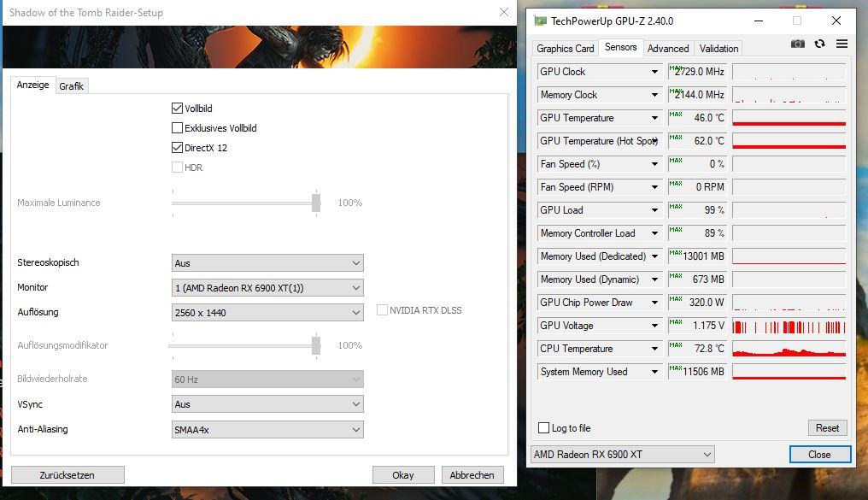The image size is (868, 500).
Task: Expand the Memory Used (Dedicated) dropdown arrow
Action: click(655, 256)
